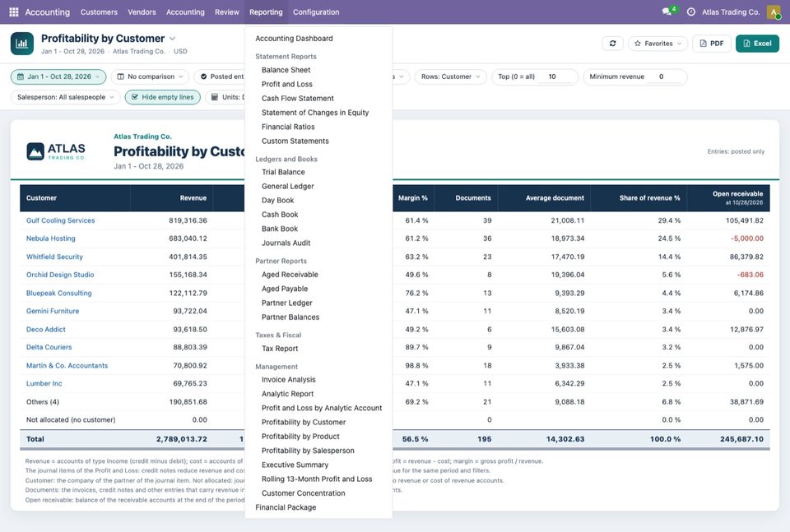Screen dimensions: 790x532
Task: Open the apps grid launcher icon
Action: [x=14, y=12]
